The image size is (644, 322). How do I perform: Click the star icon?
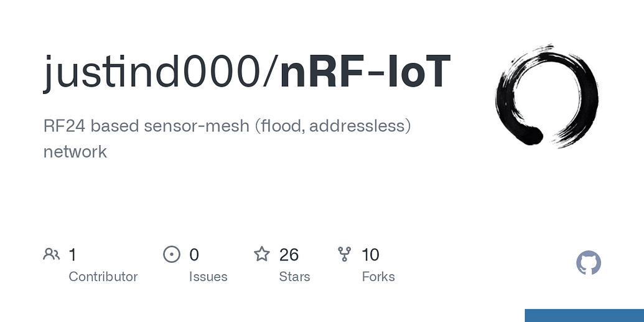(x=262, y=254)
